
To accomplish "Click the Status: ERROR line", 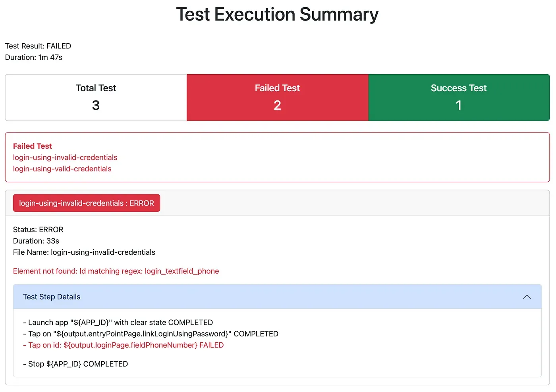I will 38,230.
